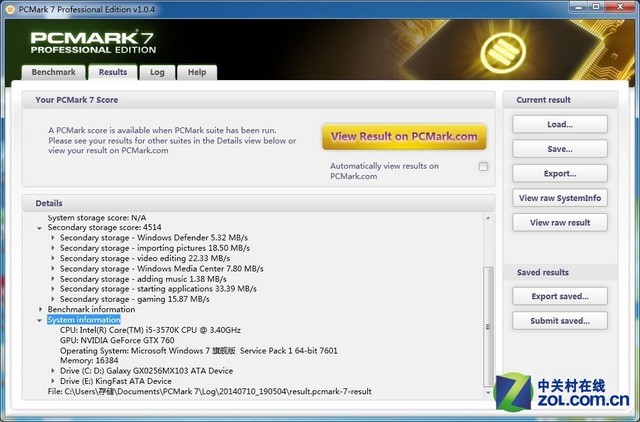Click the Save... result button
Viewport: 640px width, 422px height.
click(x=560, y=149)
